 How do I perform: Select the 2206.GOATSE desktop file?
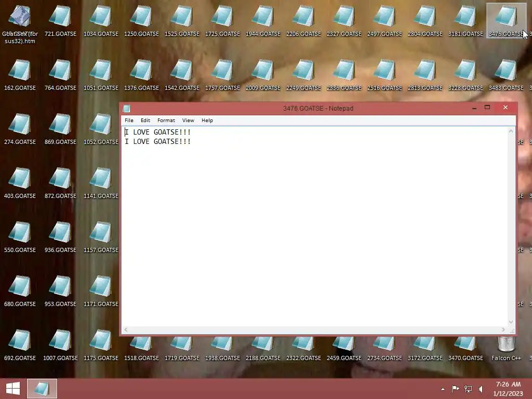303,21
